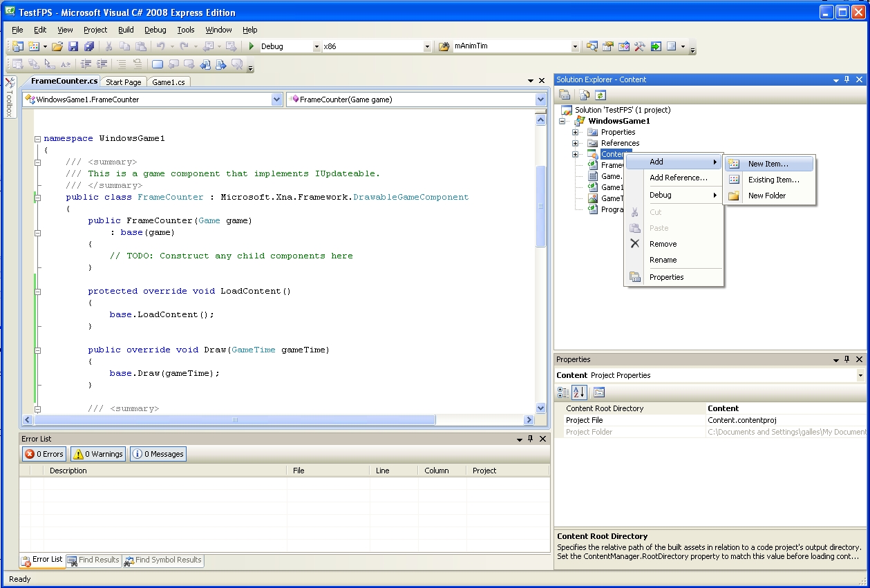Open the x86 platform dropdown
This screenshot has height=588, width=870.
point(427,47)
